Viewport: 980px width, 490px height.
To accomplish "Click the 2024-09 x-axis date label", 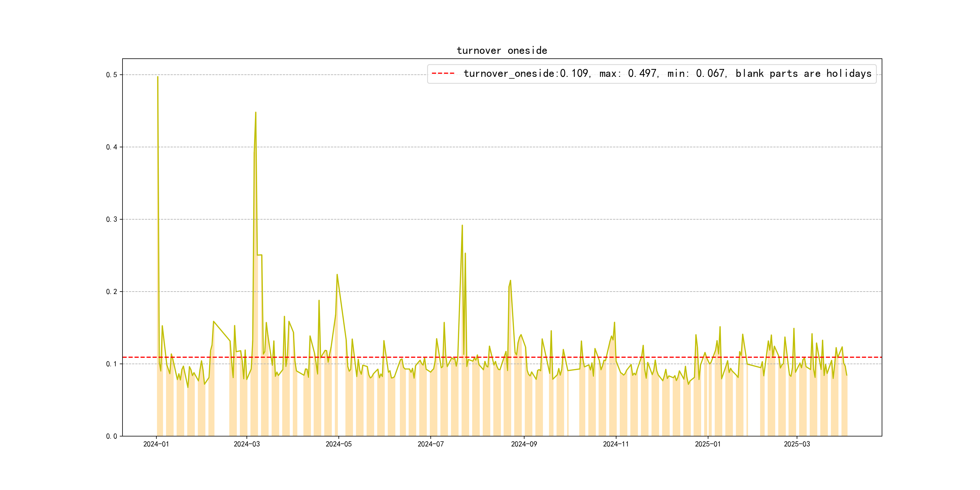I will point(524,444).
